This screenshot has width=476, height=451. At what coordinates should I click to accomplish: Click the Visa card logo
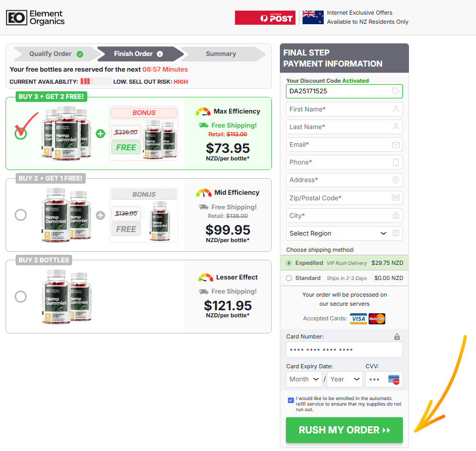click(359, 319)
